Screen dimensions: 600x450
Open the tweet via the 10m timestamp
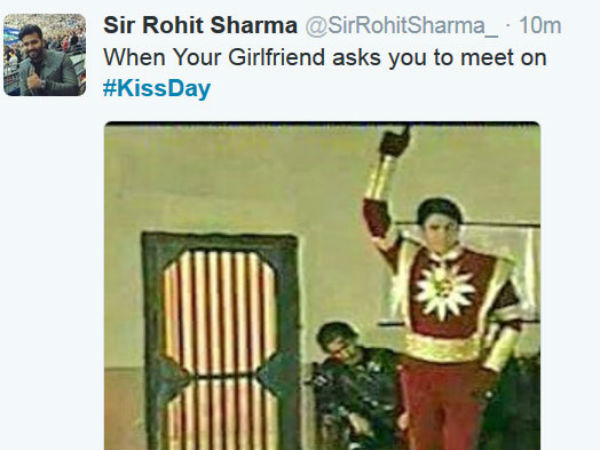(x=540, y=26)
